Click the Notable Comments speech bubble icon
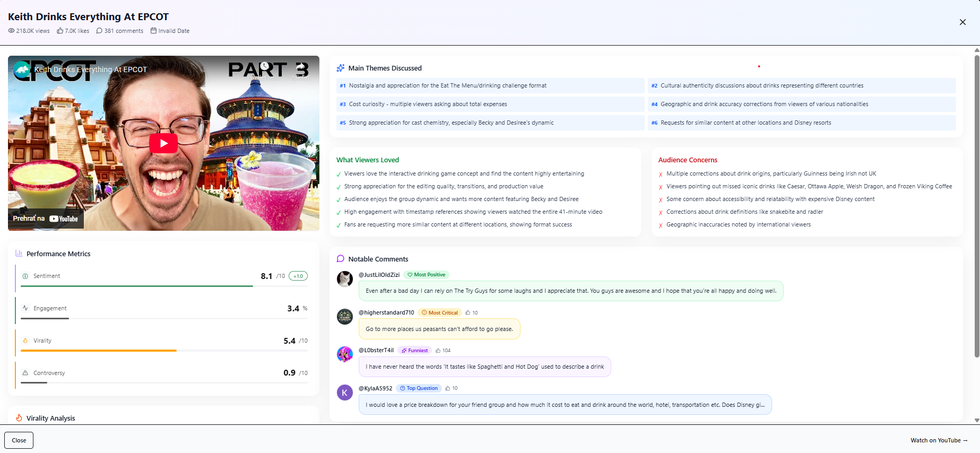The height and width of the screenshot is (453, 980). click(x=341, y=259)
